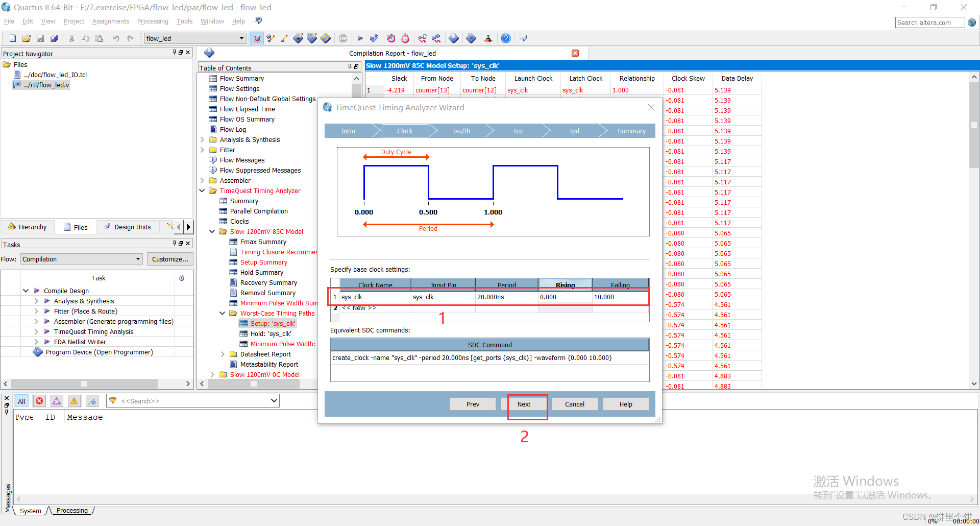Click Help in the wizard dialog

(x=626, y=404)
